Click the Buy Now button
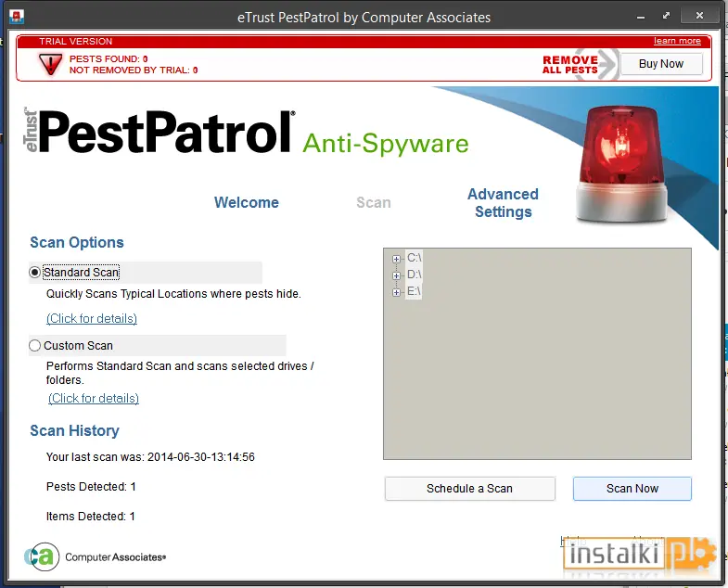This screenshot has width=728, height=588. coord(661,64)
